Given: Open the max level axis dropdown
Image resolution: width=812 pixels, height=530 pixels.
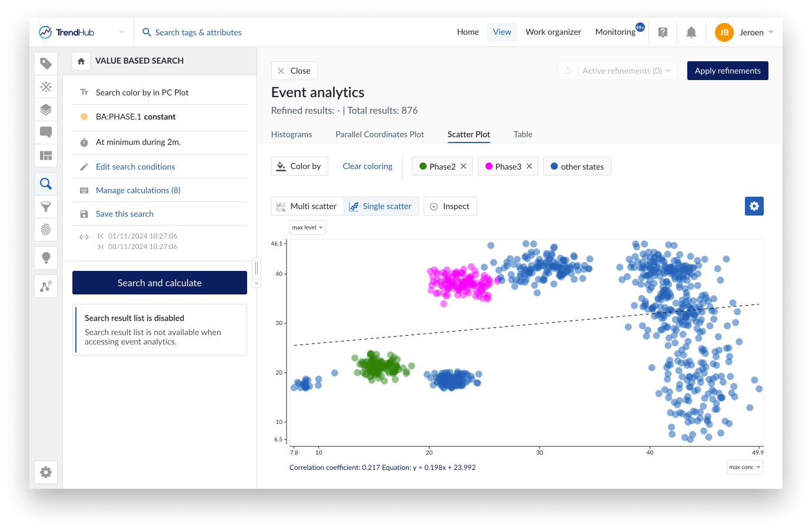Looking at the screenshot, I should [x=308, y=227].
